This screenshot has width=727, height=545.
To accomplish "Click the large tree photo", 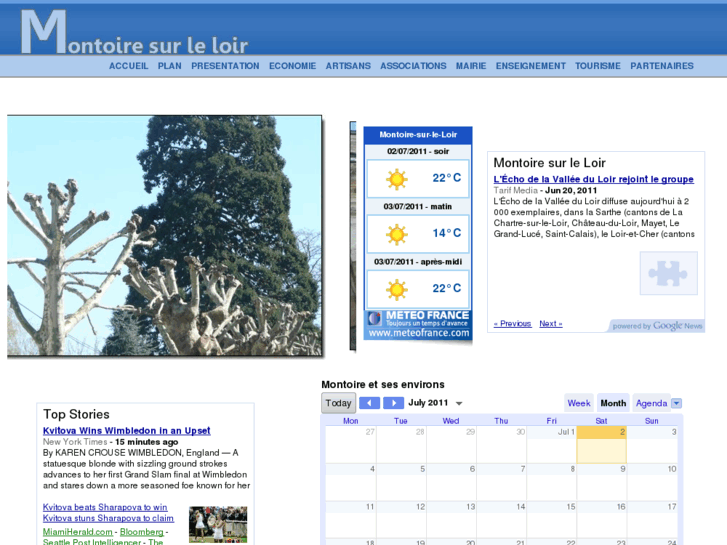I will click(165, 236).
